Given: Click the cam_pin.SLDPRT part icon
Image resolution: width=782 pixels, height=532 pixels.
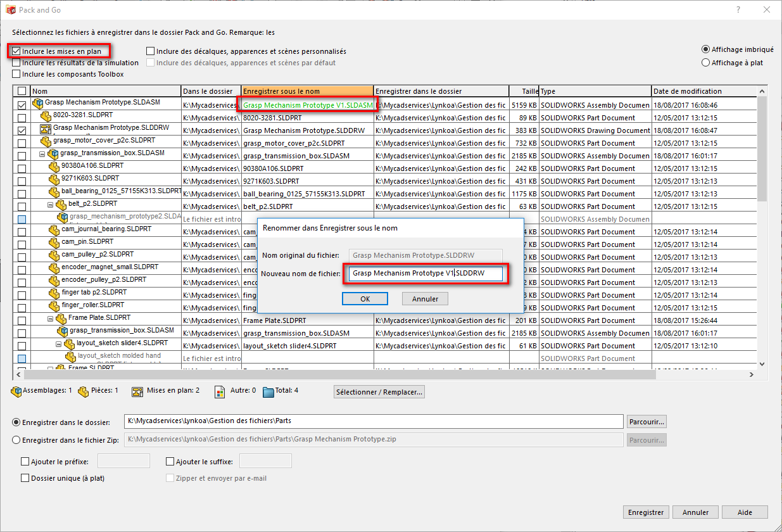Looking at the screenshot, I should (x=54, y=243).
